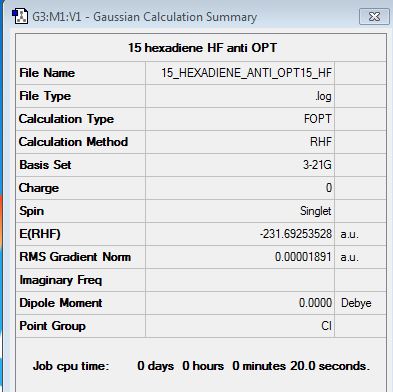Click the GaussView icon in the title bar

click(20, 17)
